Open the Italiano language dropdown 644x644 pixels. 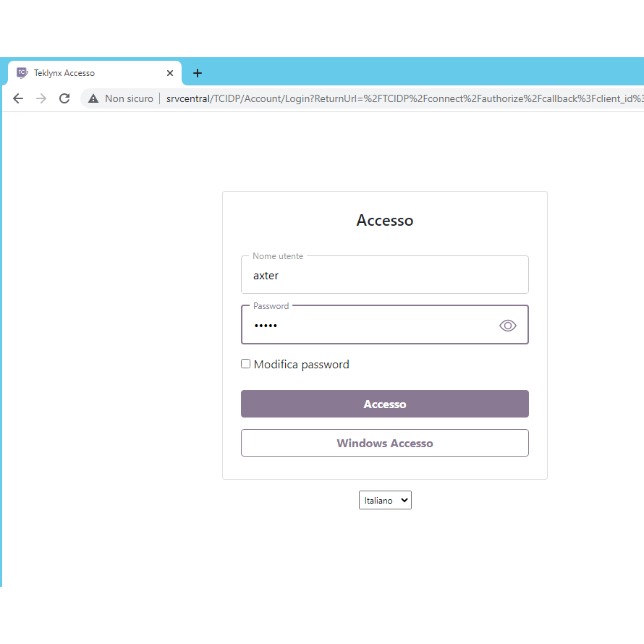click(385, 500)
